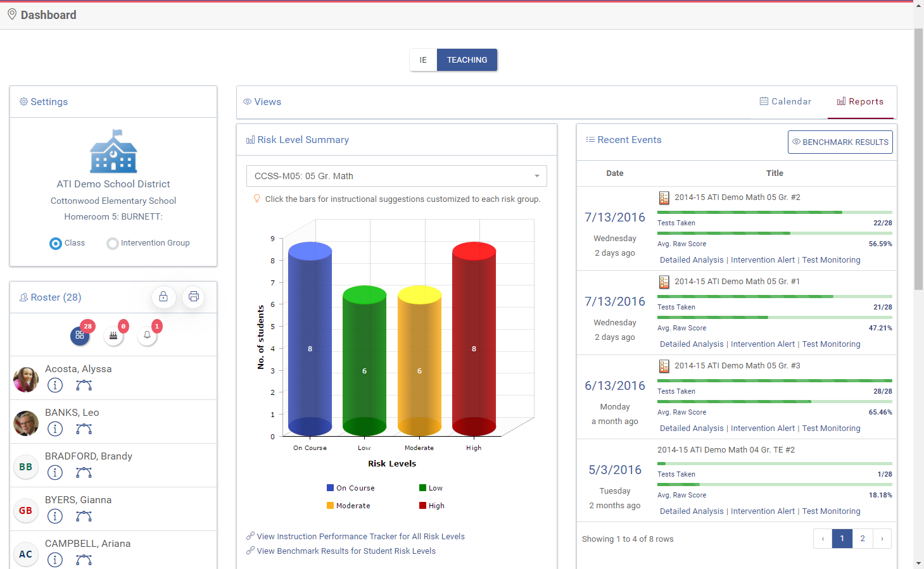Open BENCHMARK RESULTS

pyautogui.click(x=840, y=142)
